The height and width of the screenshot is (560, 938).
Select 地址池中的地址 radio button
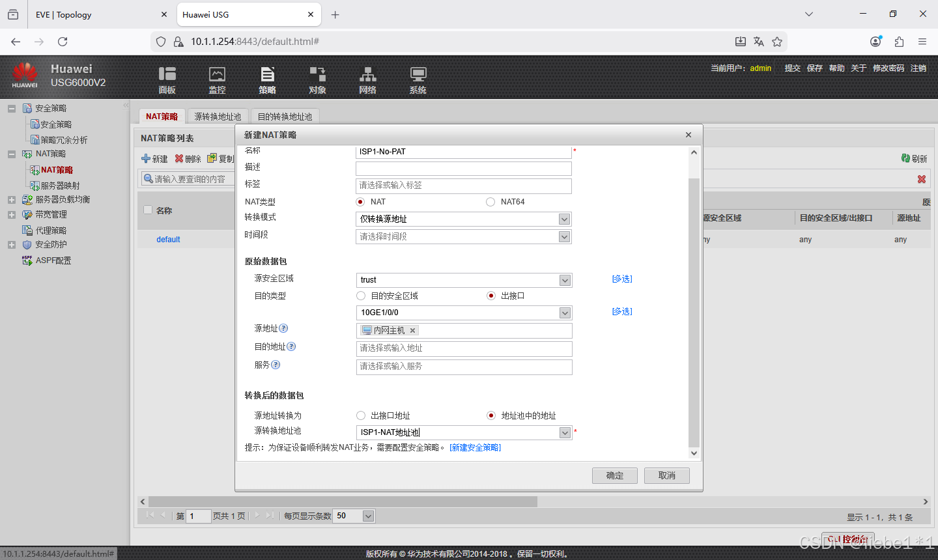tap(491, 415)
